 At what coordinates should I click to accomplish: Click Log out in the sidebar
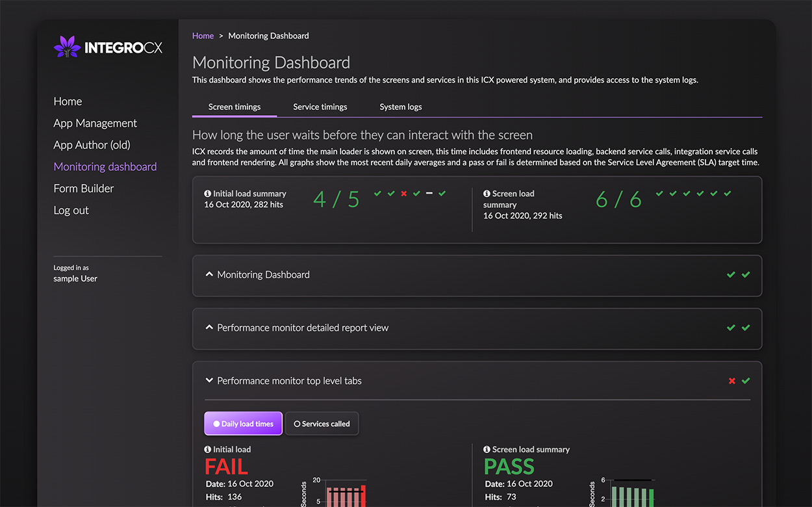(x=71, y=211)
